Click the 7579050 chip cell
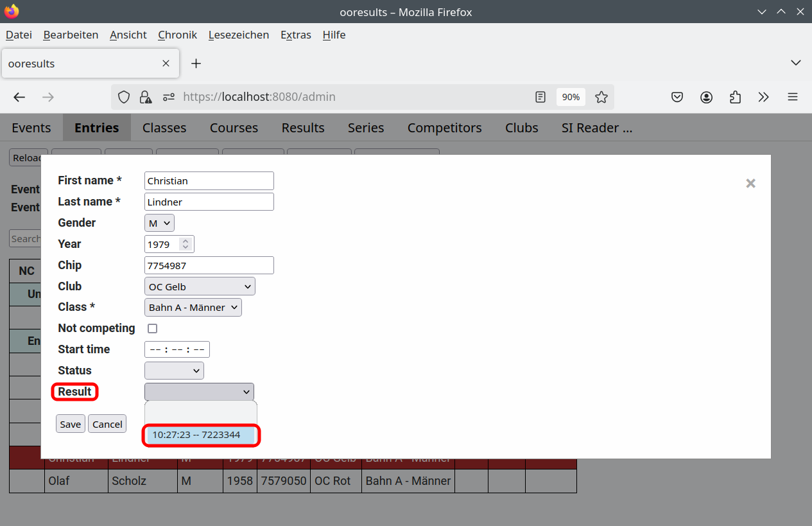 284,481
